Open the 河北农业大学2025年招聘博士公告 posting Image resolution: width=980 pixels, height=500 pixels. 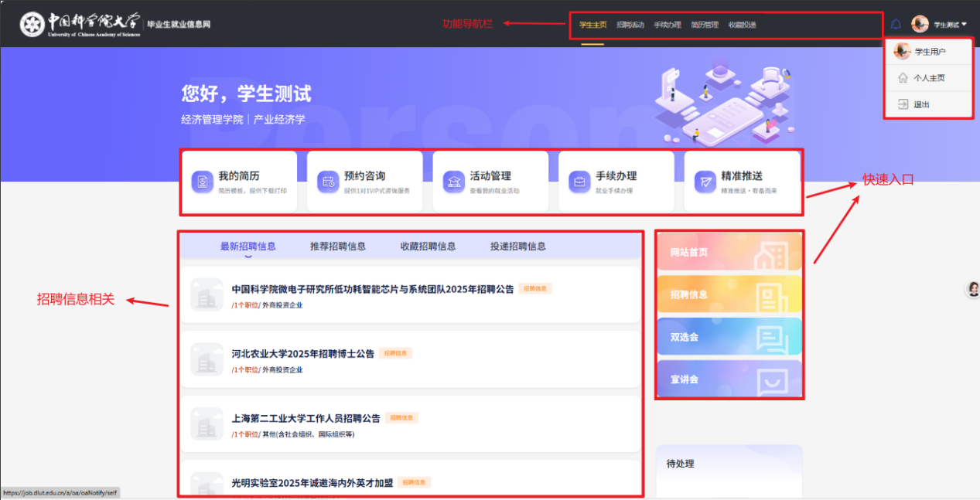(x=302, y=354)
